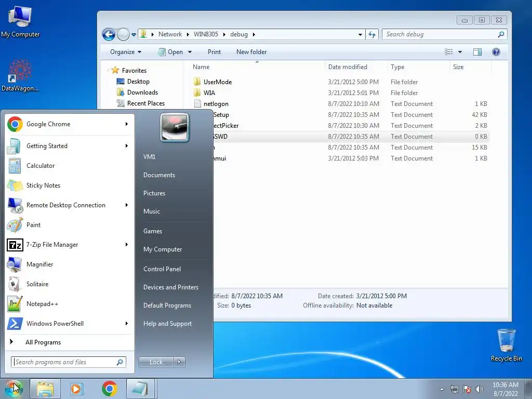Show hidden tray icons arrow
This screenshot has height=399, width=532.
(x=442, y=389)
